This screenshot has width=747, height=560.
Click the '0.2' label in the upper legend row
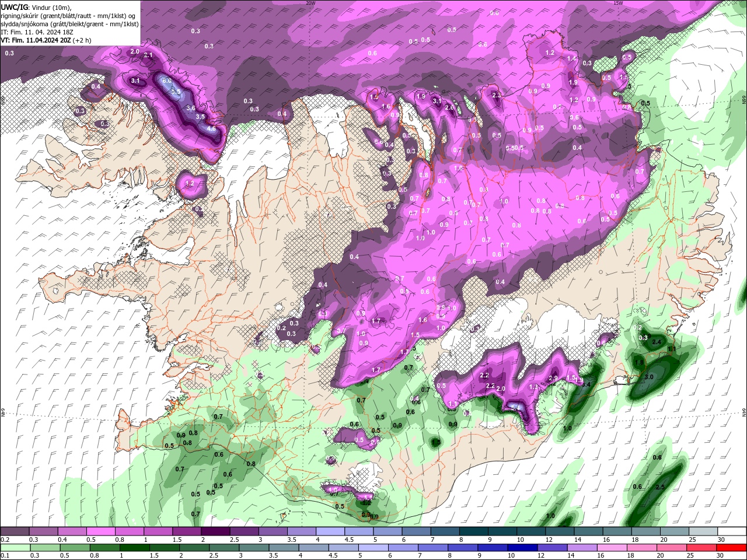[x=5, y=540]
